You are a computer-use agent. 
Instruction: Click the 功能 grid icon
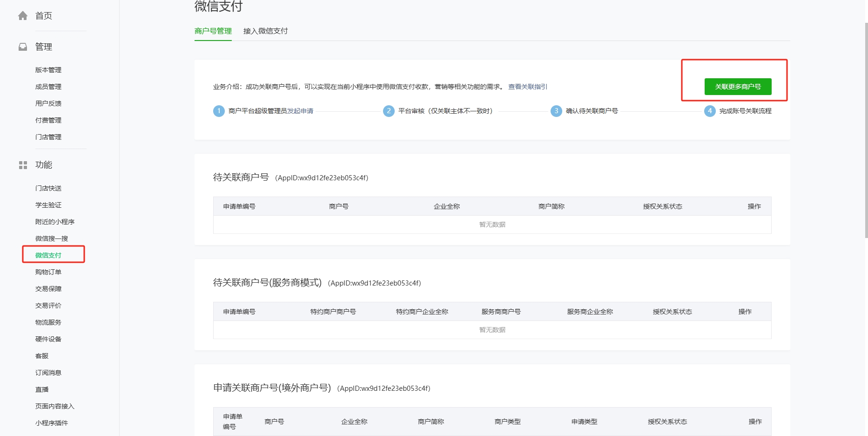[x=23, y=165]
